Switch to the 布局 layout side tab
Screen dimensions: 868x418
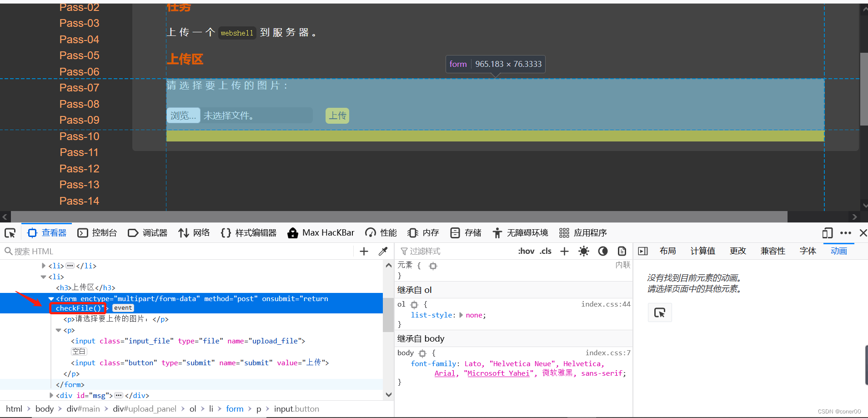(x=667, y=251)
